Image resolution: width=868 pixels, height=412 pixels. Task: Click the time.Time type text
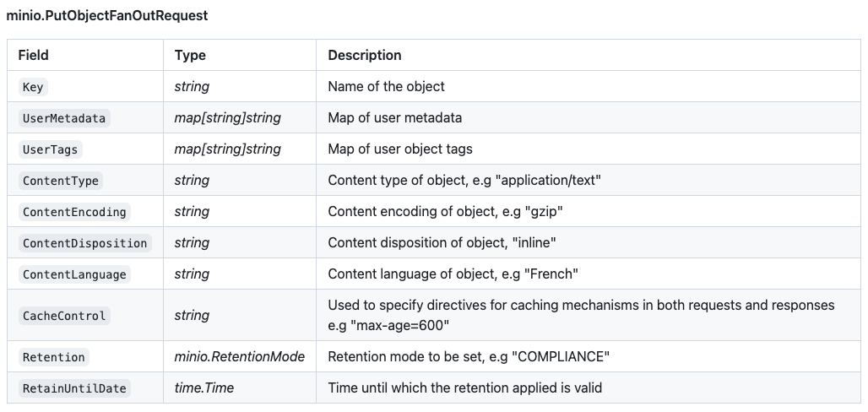point(204,388)
